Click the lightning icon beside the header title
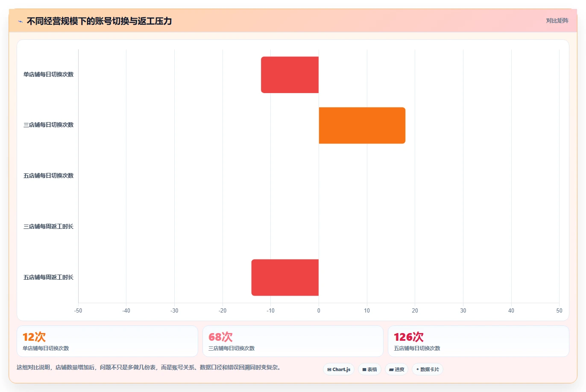586x392 pixels. click(20, 21)
